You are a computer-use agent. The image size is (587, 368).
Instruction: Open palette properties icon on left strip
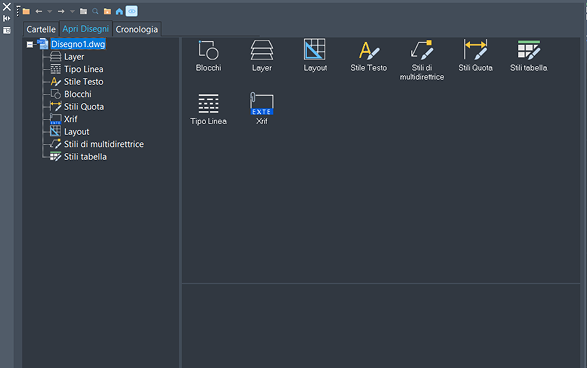point(7,30)
